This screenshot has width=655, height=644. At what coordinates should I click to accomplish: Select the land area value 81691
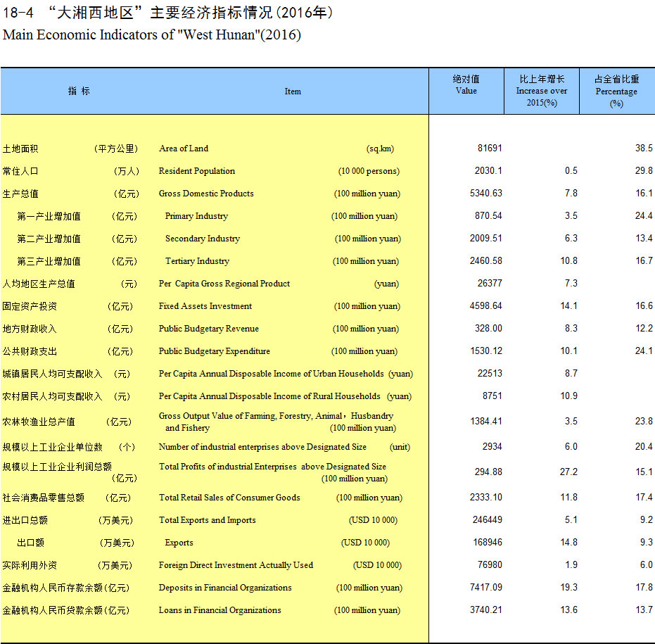tap(490, 148)
